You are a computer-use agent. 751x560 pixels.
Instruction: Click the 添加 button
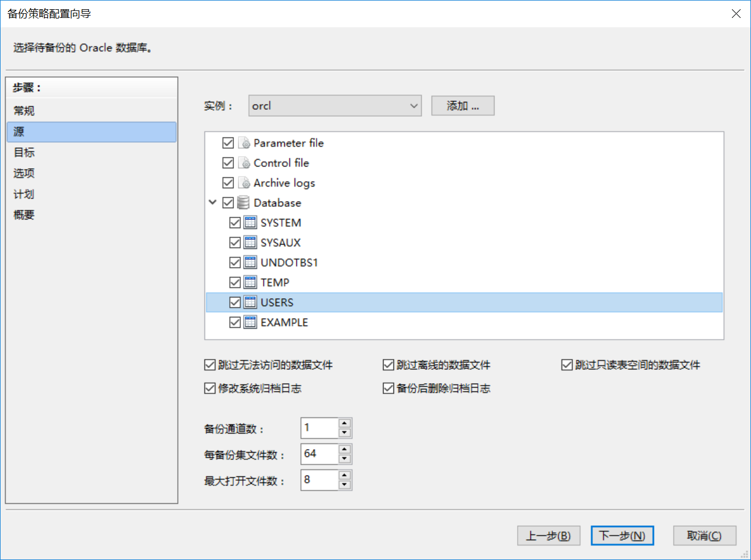(463, 106)
